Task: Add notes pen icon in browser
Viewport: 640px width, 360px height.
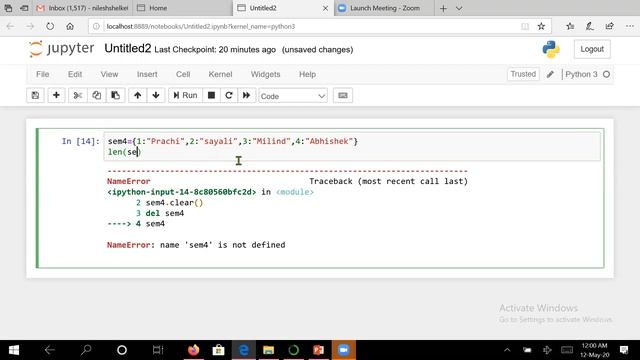Action: [x=590, y=27]
